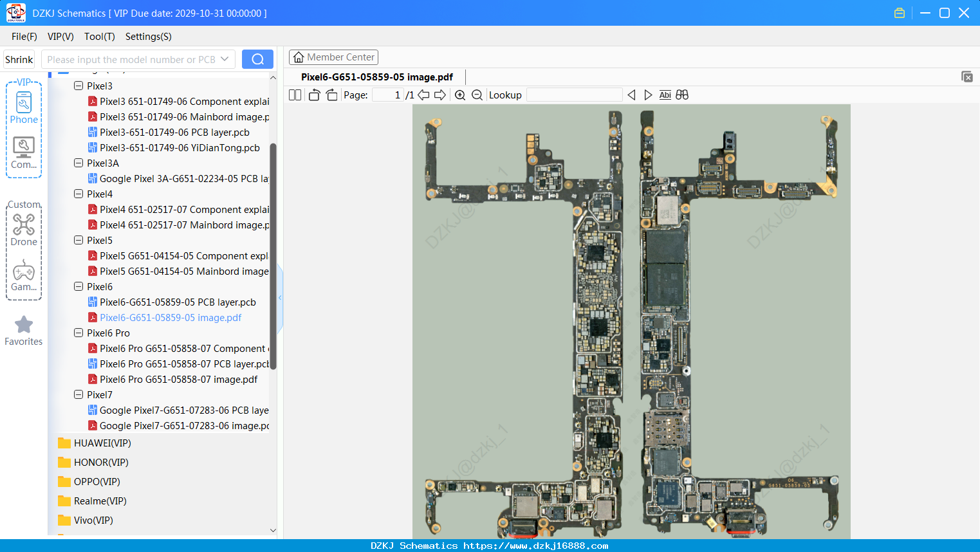The width and height of the screenshot is (980, 552).
Task: Toggle the Abi match-case icon
Action: [x=665, y=95]
